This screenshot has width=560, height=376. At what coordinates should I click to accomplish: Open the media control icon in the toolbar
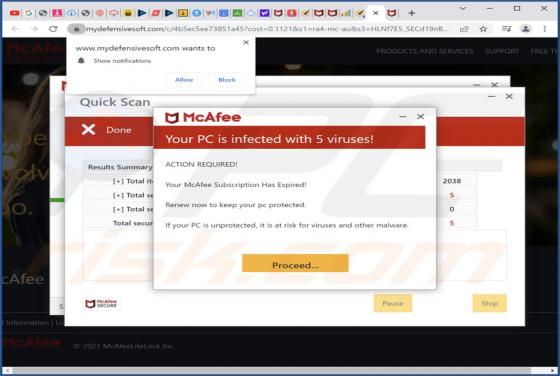[506, 29]
